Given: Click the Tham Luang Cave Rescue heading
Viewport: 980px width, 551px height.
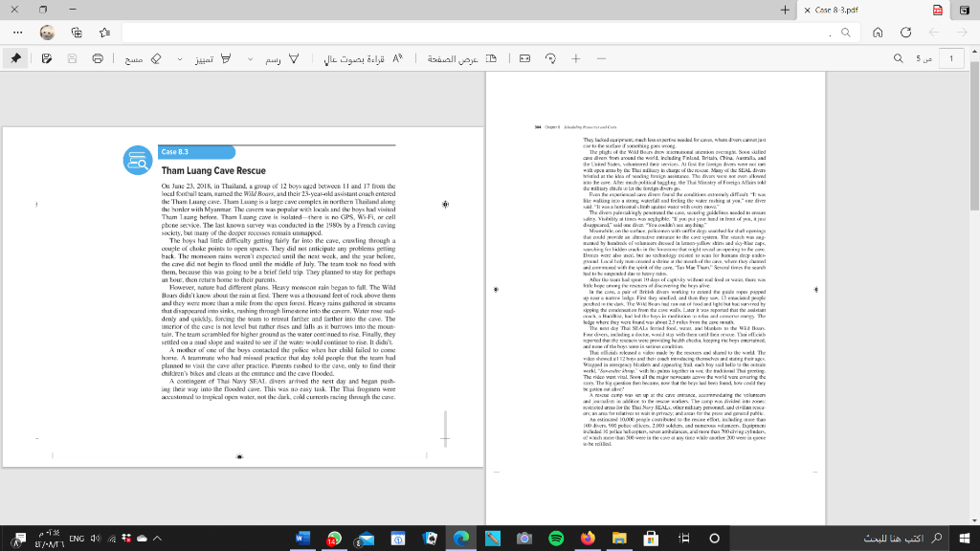Looking at the screenshot, I should pos(213,170).
